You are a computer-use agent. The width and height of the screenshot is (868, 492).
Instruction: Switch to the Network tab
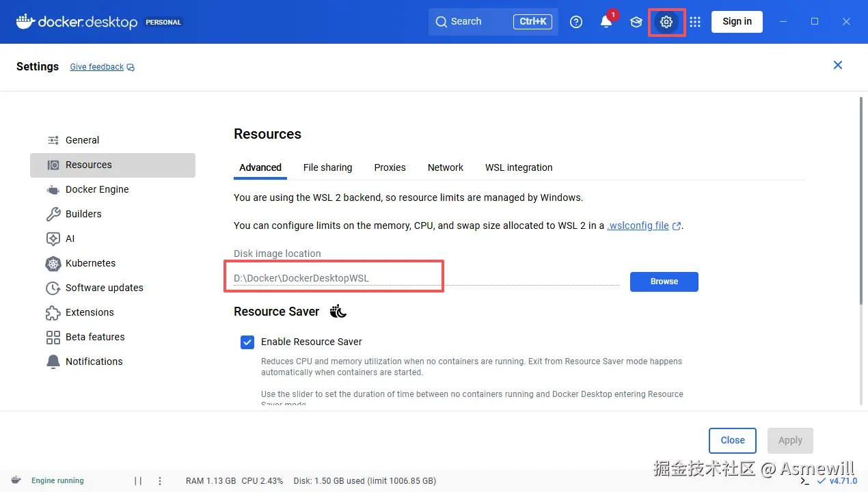pyautogui.click(x=446, y=167)
